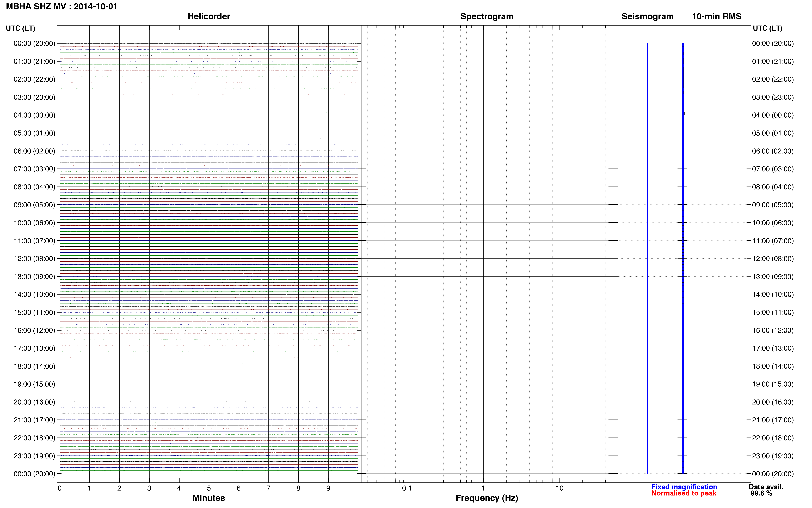812x508 pixels.
Task: Click left axis label '05:00 (01:00)'
Action: click(x=34, y=133)
